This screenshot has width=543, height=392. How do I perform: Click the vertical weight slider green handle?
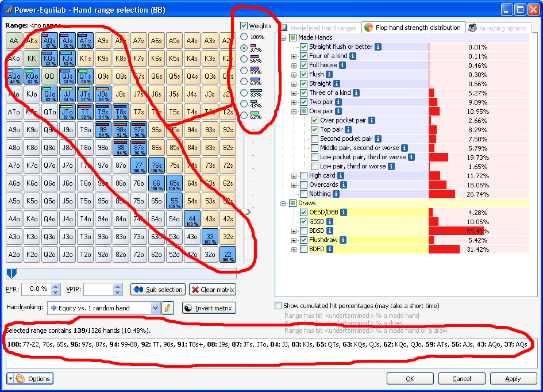(x=245, y=212)
